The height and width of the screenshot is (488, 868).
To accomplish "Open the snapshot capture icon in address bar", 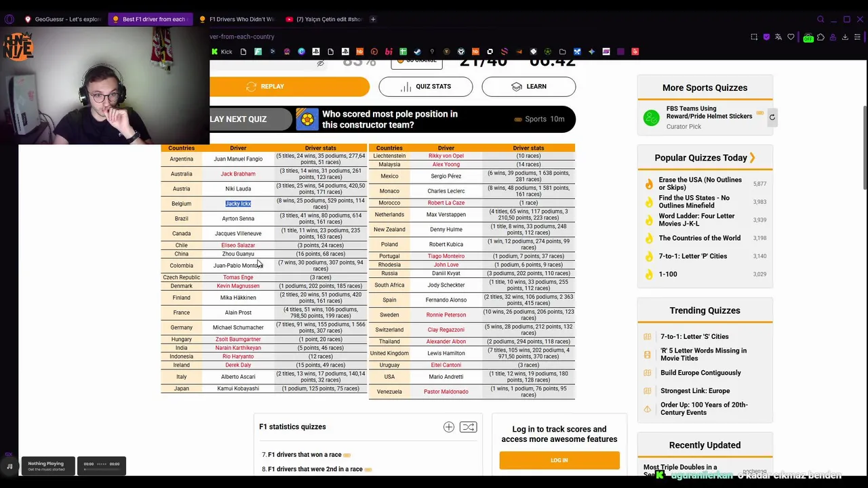I will tap(754, 37).
